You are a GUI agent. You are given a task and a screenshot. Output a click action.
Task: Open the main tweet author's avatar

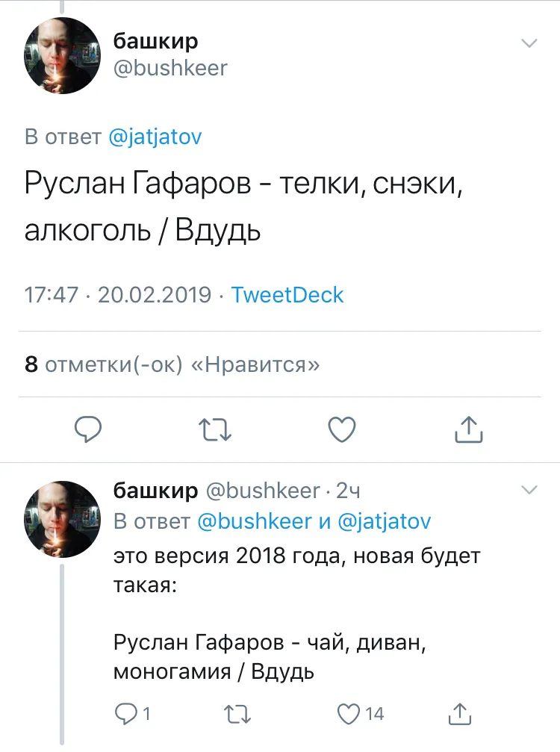62,55
